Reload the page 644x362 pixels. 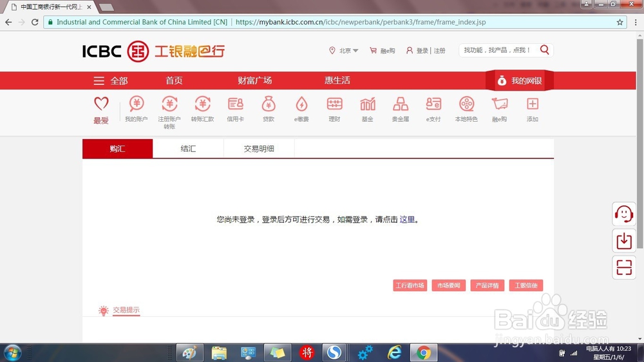[35, 22]
